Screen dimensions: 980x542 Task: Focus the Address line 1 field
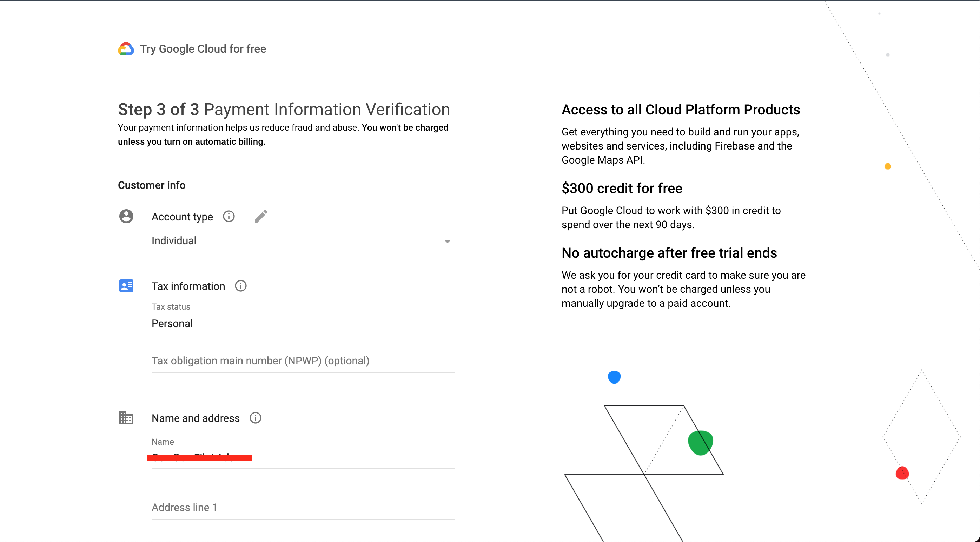[303, 507]
